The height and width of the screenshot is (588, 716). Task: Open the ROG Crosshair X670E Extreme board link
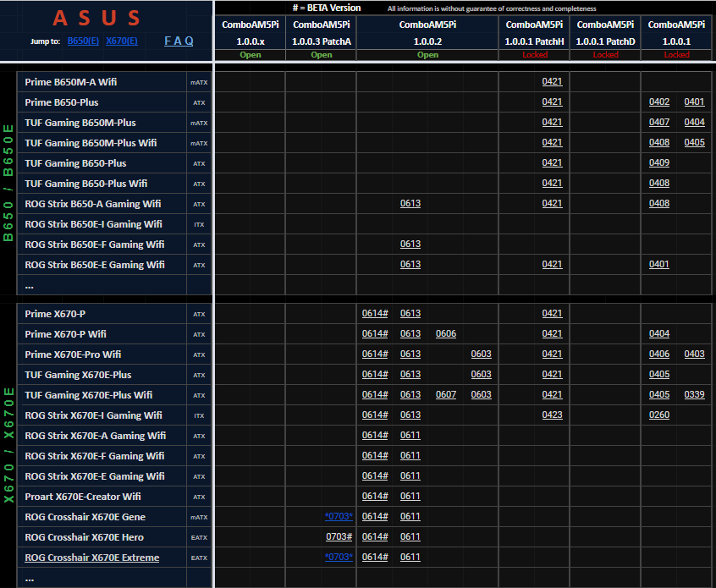coord(91,558)
